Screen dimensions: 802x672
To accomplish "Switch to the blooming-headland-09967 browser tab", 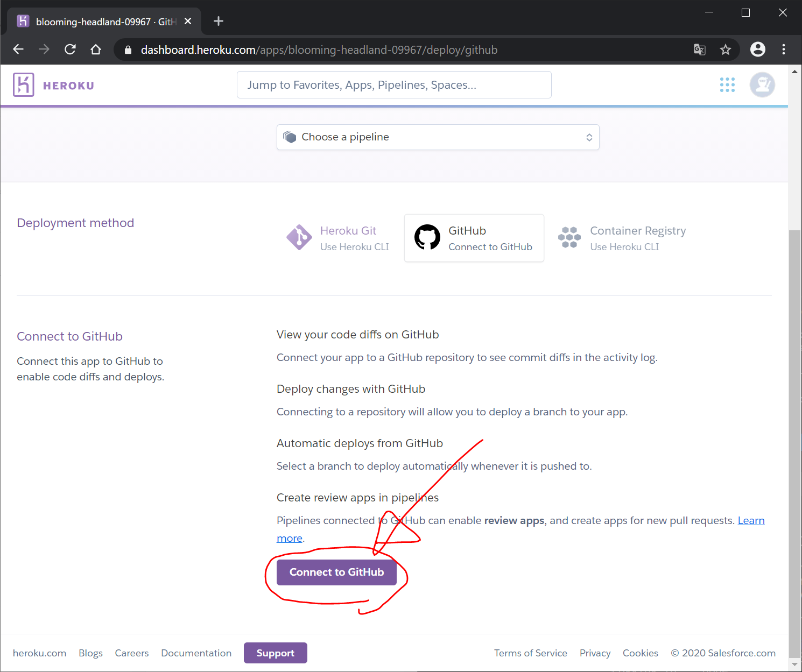I will tap(104, 22).
